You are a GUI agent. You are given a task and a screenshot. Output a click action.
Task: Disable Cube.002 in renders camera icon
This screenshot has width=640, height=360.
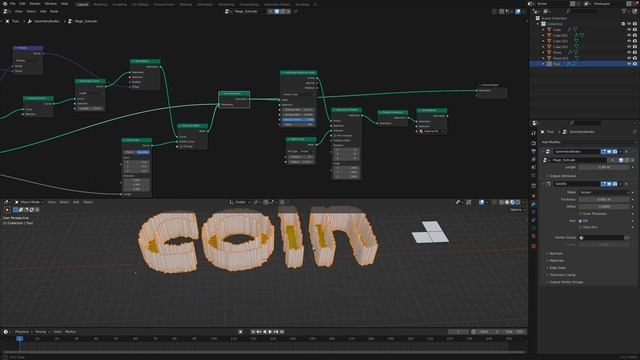635,41
